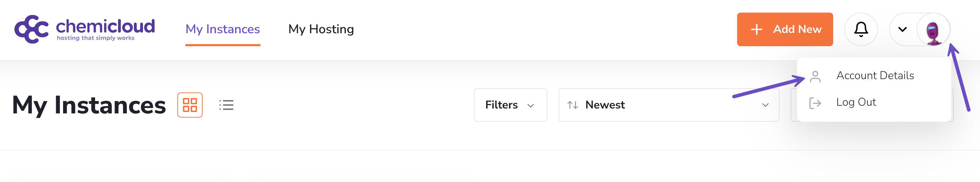Open notifications via the bell icon

pos(860,30)
